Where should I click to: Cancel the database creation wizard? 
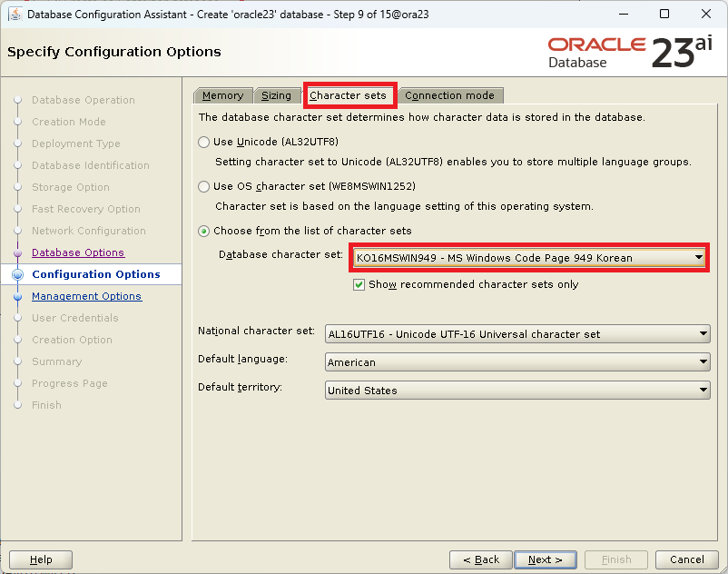pos(686,559)
